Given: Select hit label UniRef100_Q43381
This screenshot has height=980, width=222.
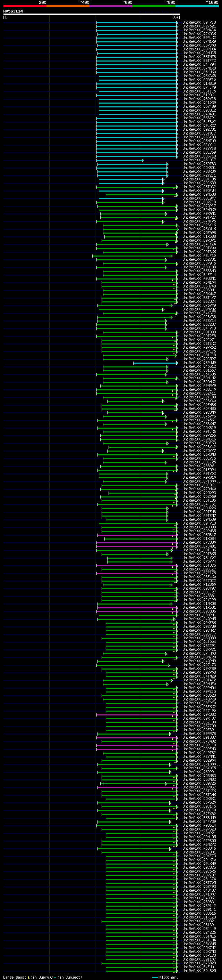Looking at the screenshot, I should click(199, 596).
